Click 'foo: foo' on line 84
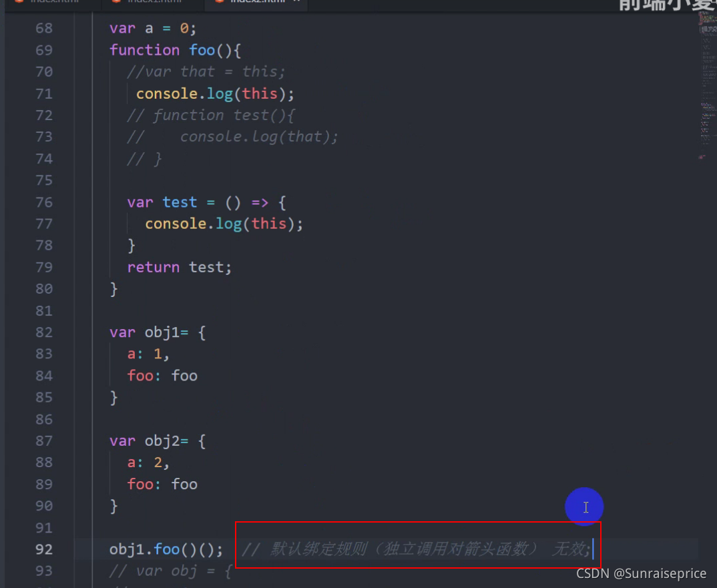 pos(162,376)
